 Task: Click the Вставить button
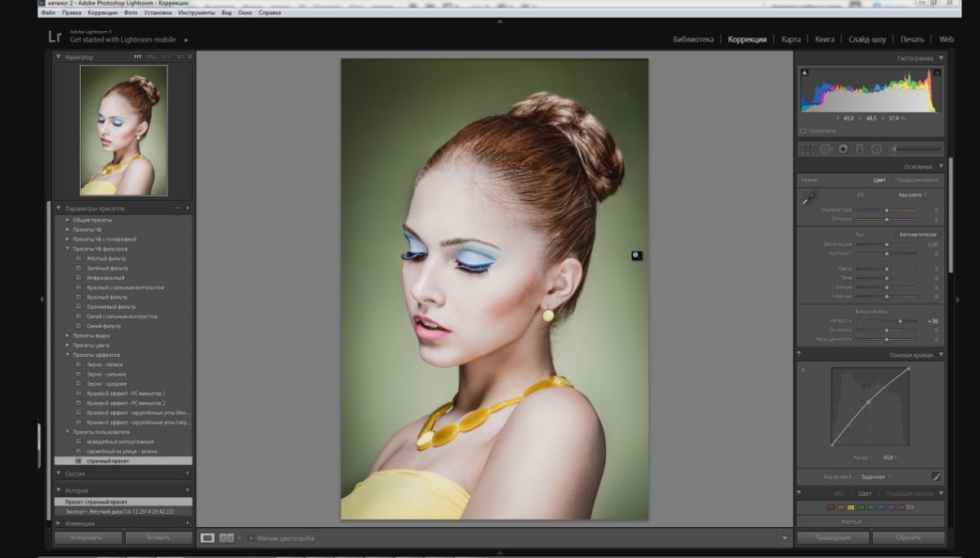pos(159,538)
